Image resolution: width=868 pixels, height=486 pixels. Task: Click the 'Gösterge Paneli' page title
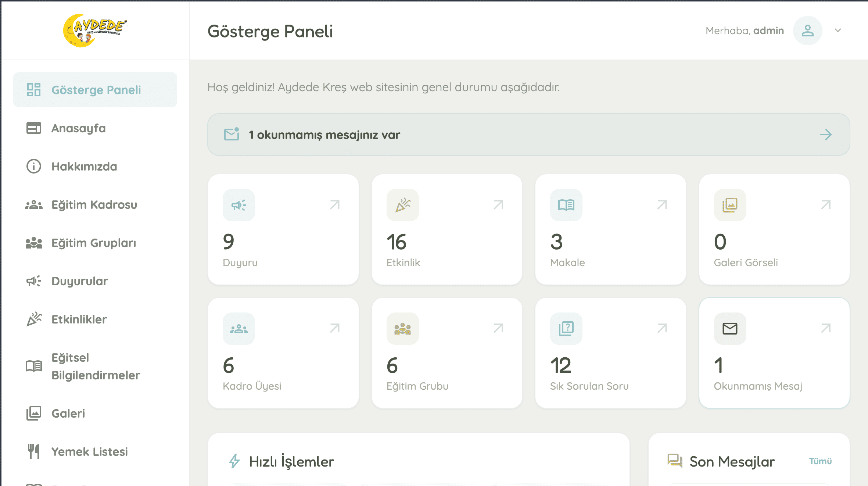click(270, 32)
